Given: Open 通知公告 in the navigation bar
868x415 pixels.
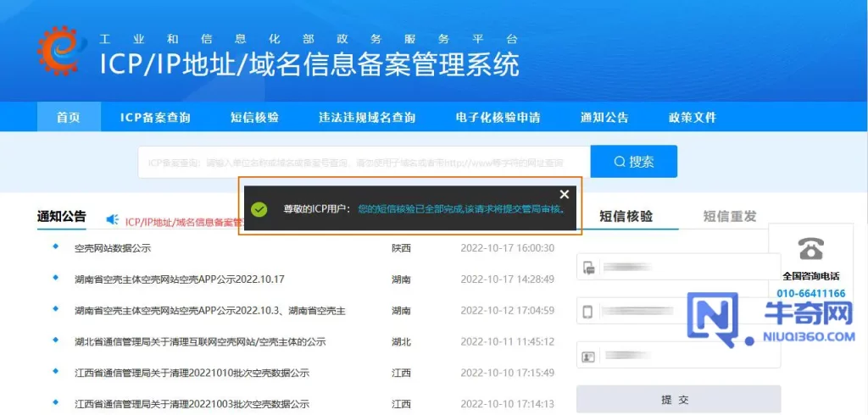Looking at the screenshot, I should 604,118.
